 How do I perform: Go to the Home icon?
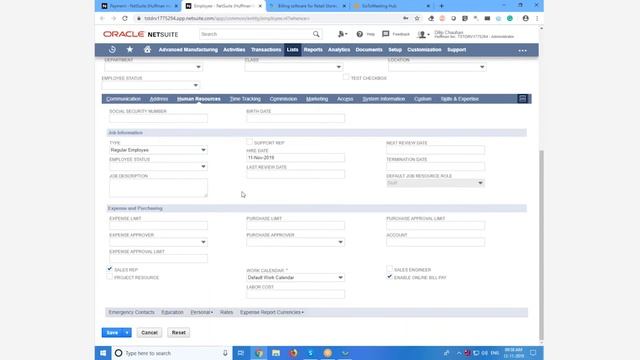pos(147,49)
